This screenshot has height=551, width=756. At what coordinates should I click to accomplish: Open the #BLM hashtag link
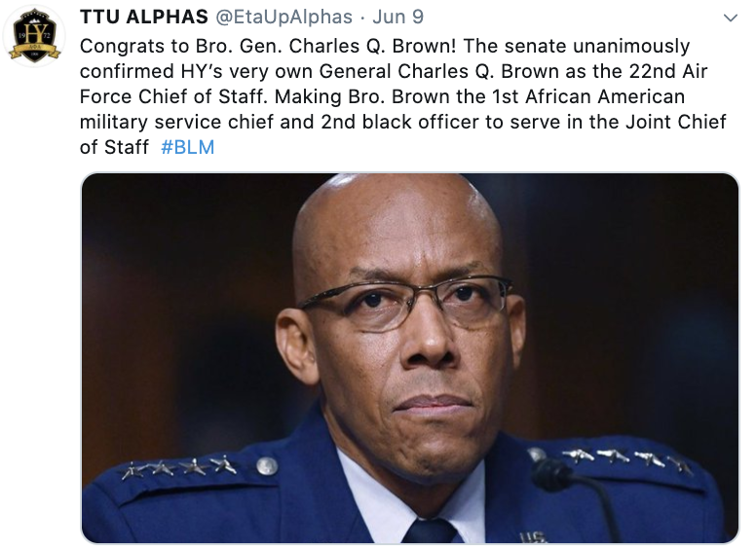point(187,147)
